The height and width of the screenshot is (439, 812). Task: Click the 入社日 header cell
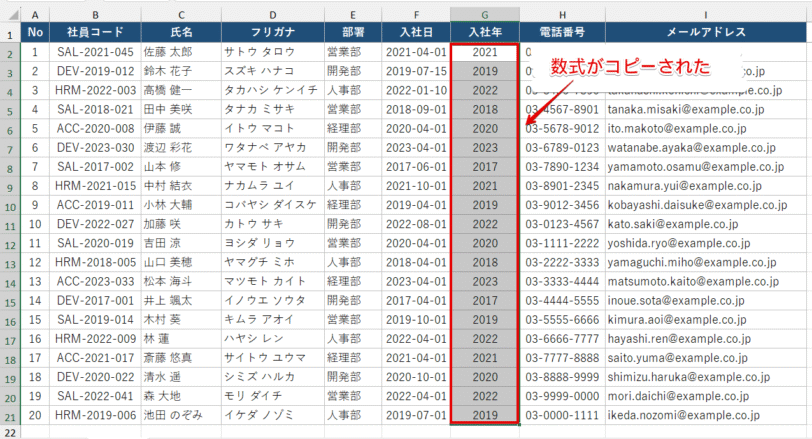[416, 32]
